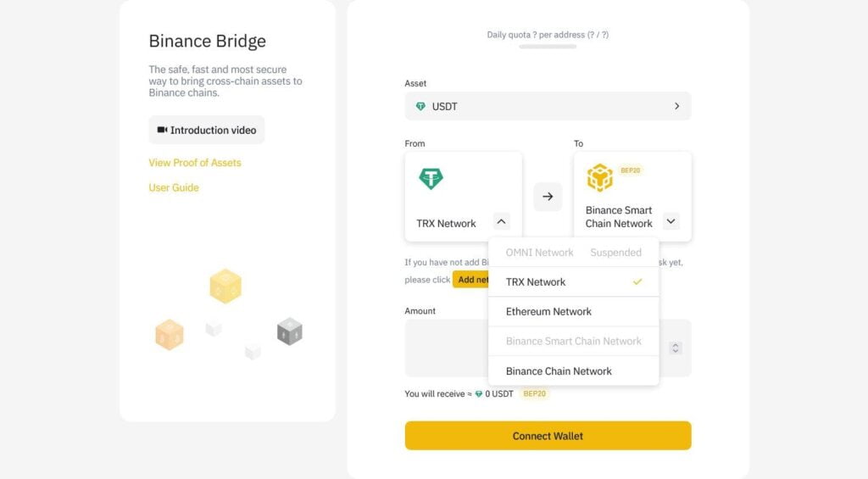The width and height of the screenshot is (868, 479).
Task: Click the camera icon beside Introduction video
Action: click(x=162, y=131)
